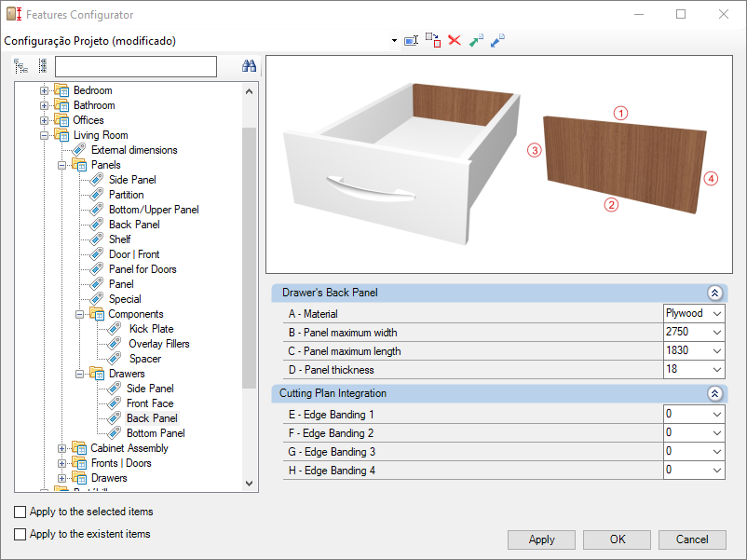Click the Panels folder icon
The image size is (747, 560).
click(79, 165)
